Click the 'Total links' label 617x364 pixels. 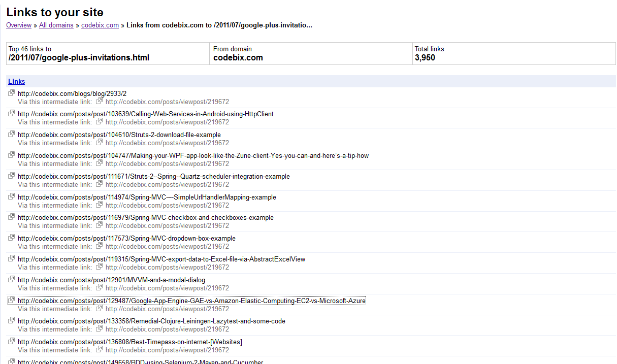click(x=430, y=49)
